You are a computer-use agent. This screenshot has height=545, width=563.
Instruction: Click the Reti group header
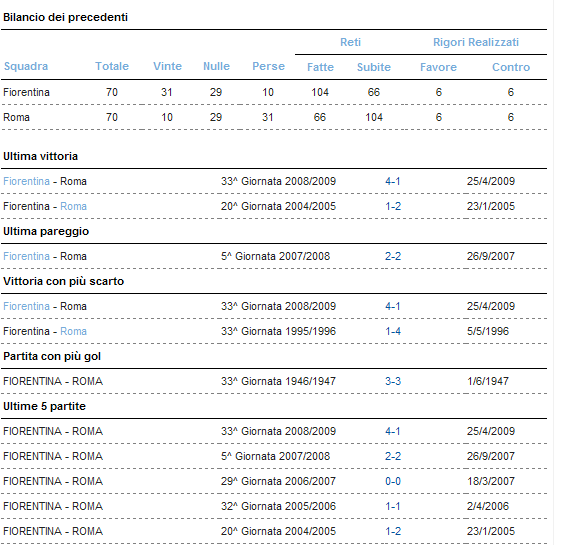coord(350,42)
